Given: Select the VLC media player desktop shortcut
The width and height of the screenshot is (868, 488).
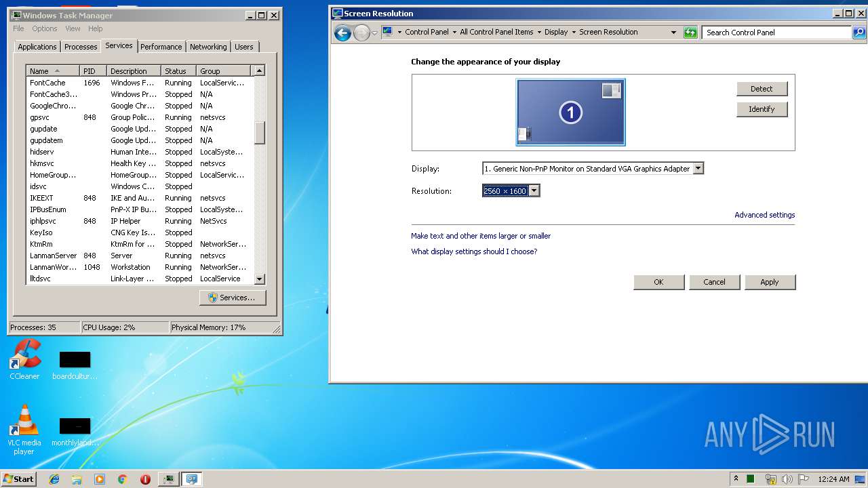Looking at the screenshot, I should pos(24,430).
